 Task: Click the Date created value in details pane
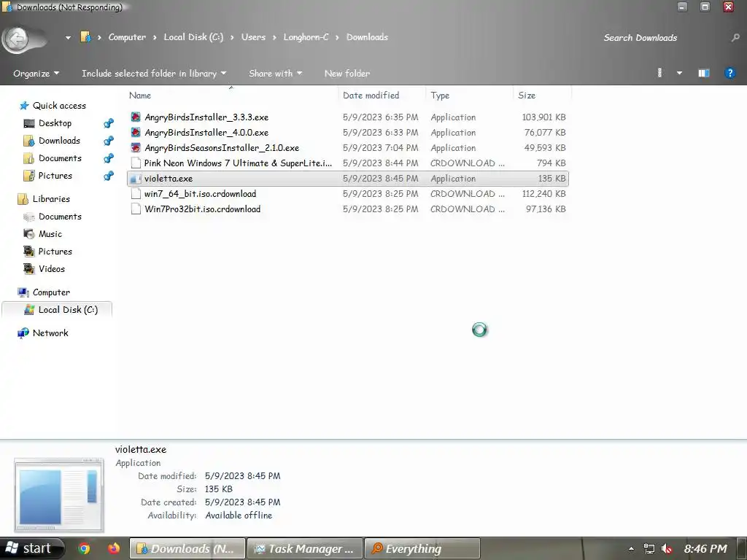coord(242,502)
